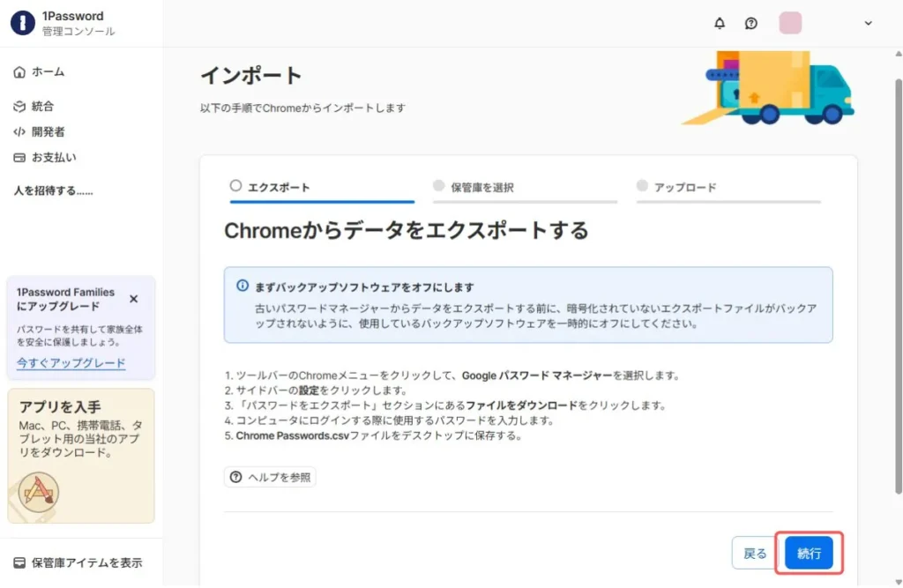Click the お支払い billing card icon
The height and width of the screenshot is (588, 903).
[x=19, y=158]
